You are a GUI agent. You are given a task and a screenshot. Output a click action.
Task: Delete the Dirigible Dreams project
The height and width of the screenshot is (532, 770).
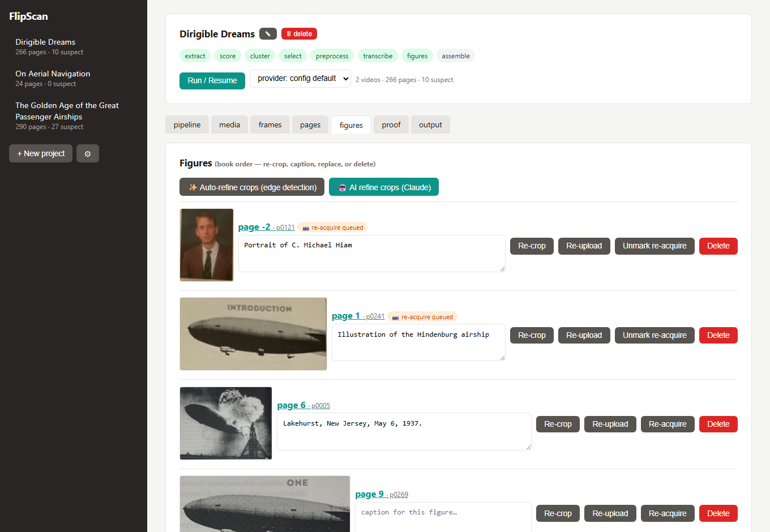click(x=299, y=34)
